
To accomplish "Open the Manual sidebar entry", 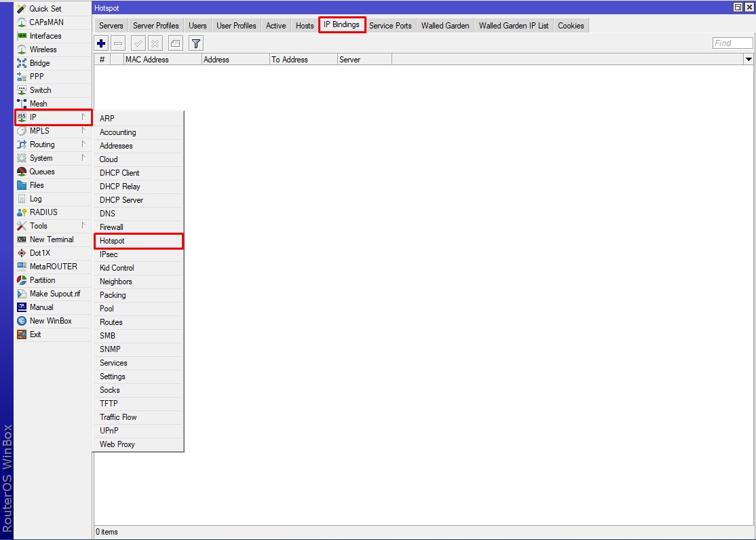I will [x=52, y=307].
